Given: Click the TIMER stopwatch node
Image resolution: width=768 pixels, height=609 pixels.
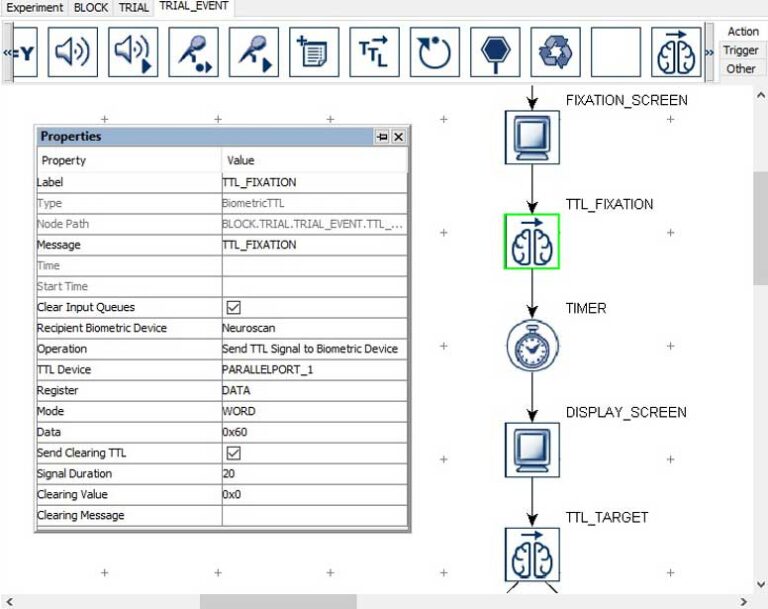Looking at the screenshot, I should pyautogui.click(x=532, y=345).
